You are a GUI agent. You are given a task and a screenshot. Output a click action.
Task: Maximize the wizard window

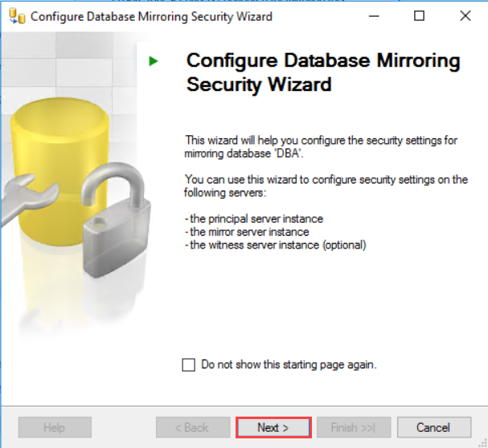pos(419,16)
